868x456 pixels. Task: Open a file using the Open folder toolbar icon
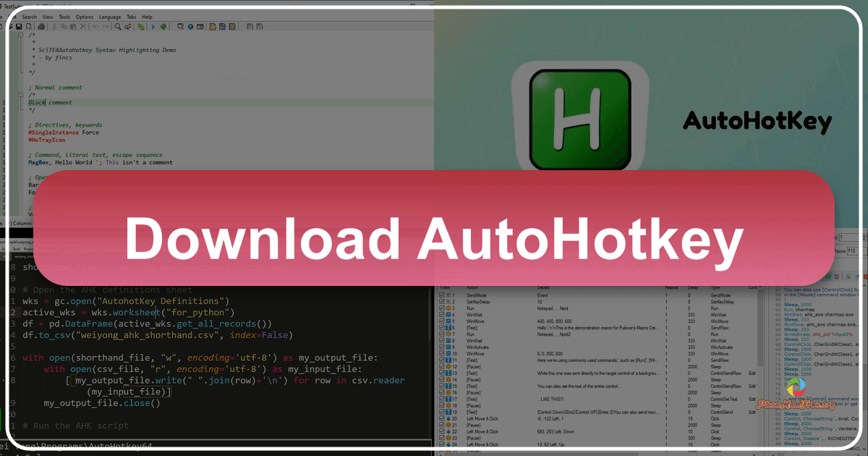pos(11,26)
